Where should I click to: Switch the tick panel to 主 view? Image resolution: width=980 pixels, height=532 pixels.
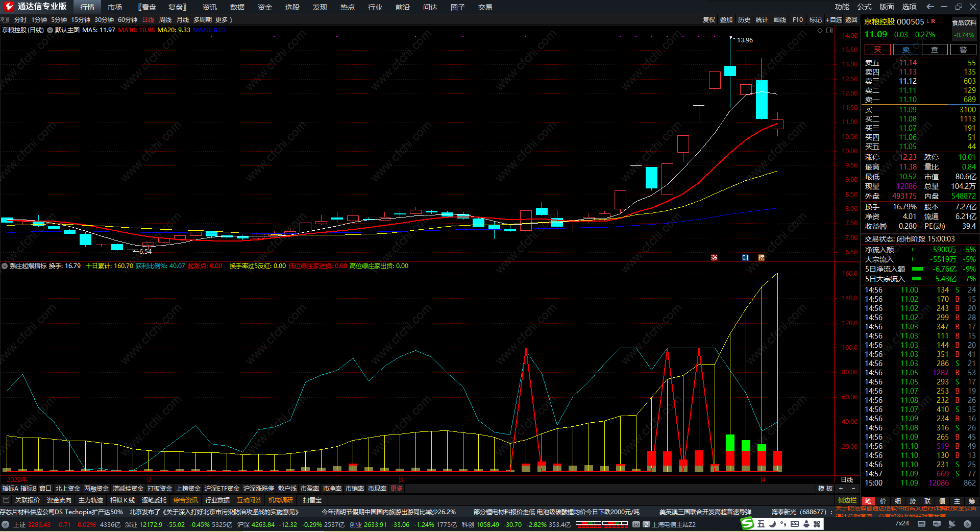coord(957,501)
